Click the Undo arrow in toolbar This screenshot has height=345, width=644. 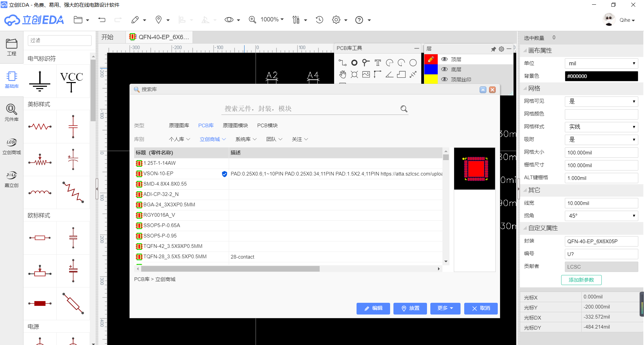tap(102, 20)
